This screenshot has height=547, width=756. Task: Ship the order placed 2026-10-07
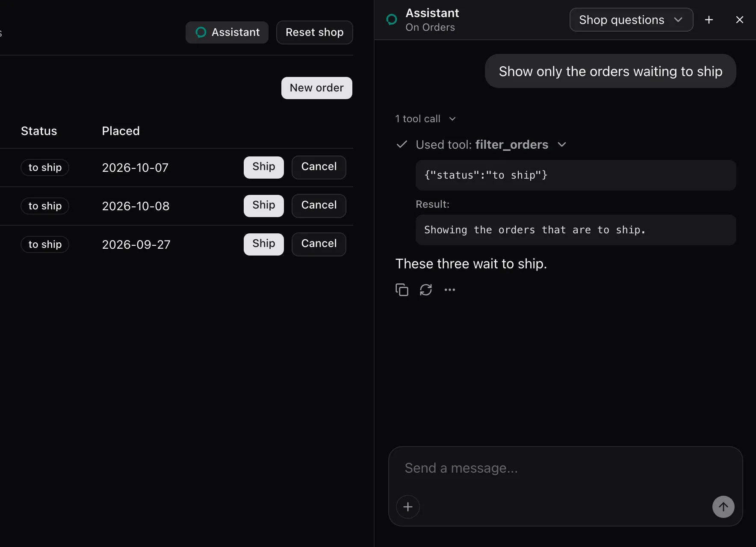(x=264, y=167)
